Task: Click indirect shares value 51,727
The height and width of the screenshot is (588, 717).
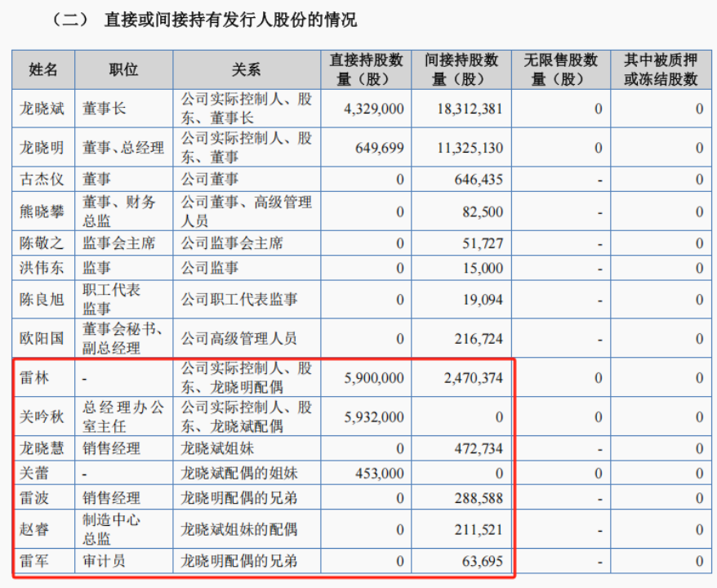Action: point(483,243)
